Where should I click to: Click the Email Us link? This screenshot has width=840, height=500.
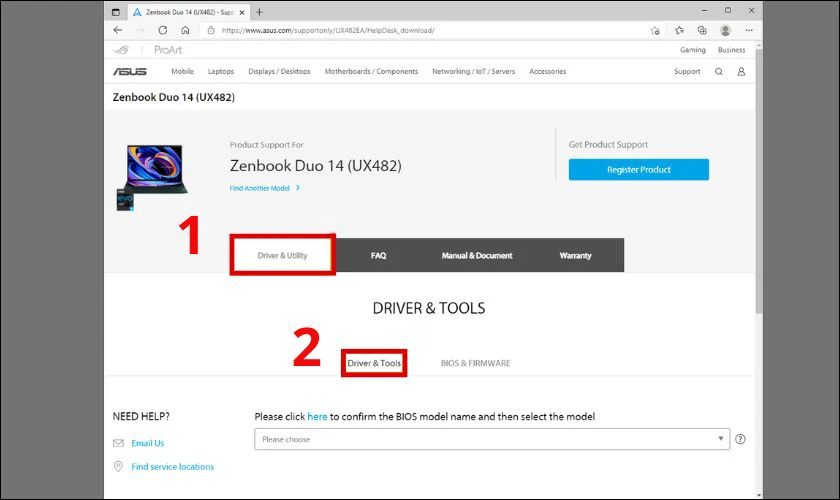(x=147, y=443)
